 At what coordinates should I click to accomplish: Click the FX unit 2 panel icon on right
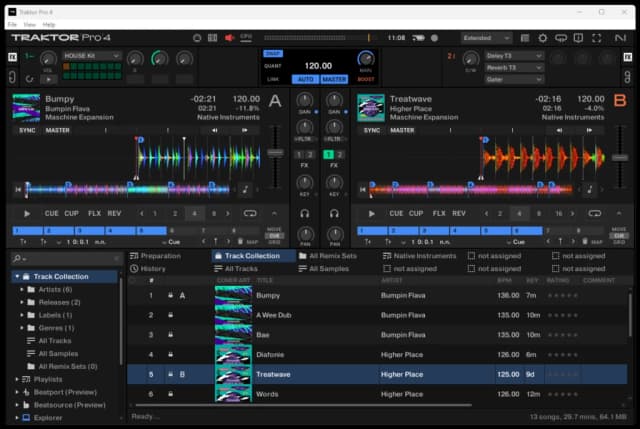pos(628,57)
